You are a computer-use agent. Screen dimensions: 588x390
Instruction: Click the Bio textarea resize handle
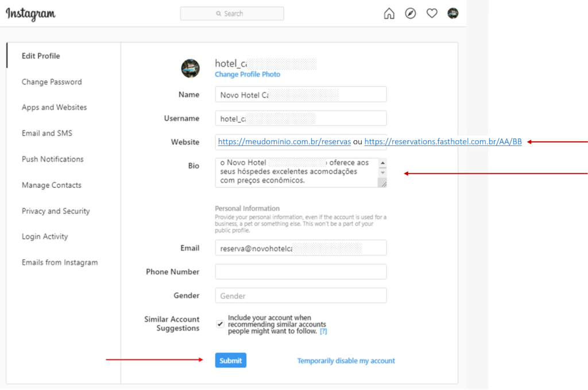pos(383,183)
